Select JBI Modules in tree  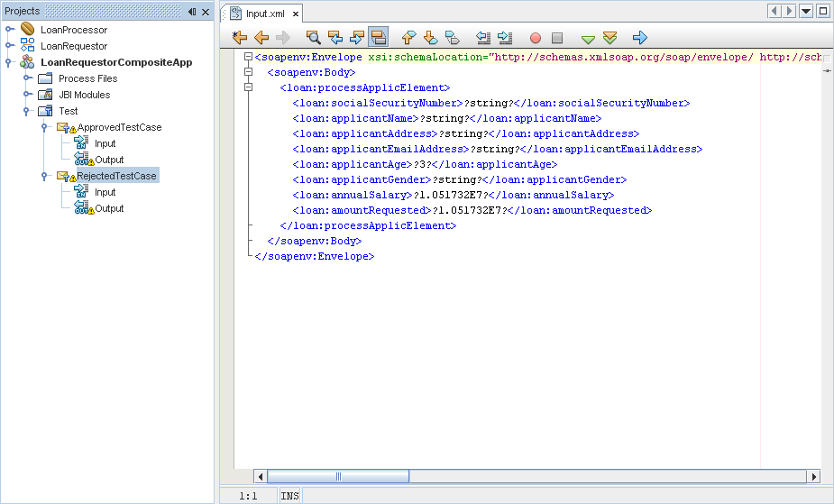84,95
